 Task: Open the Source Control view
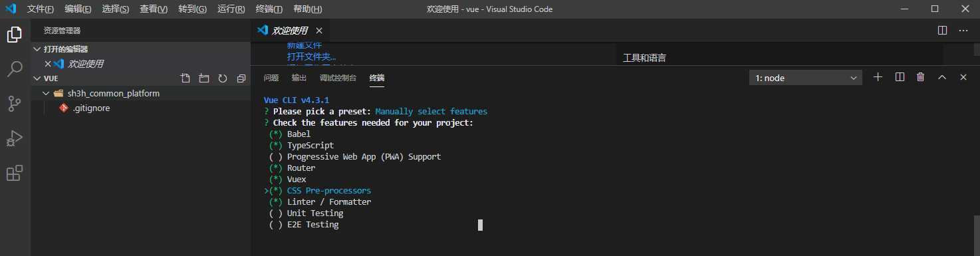(x=15, y=103)
